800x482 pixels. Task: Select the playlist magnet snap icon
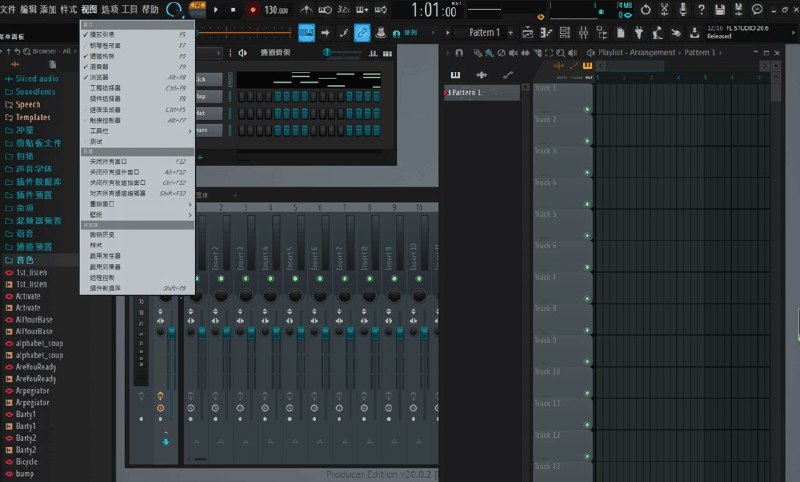(x=459, y=53)
